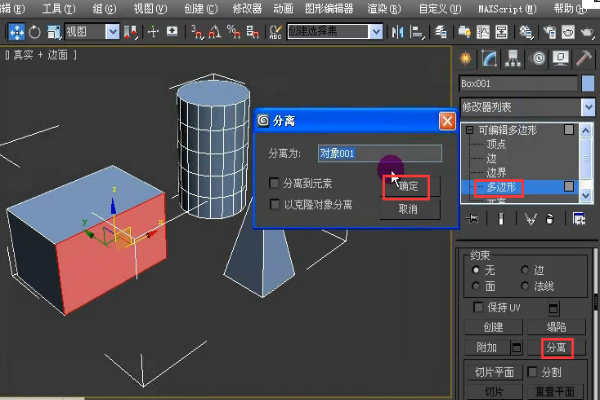
Task: Switch to the Create command panel
Action: 466,59
